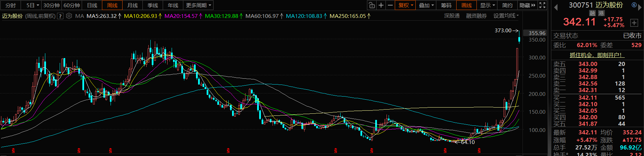
Task: Switch to 日线 daily chart tab
Action: tap(92, 5)
